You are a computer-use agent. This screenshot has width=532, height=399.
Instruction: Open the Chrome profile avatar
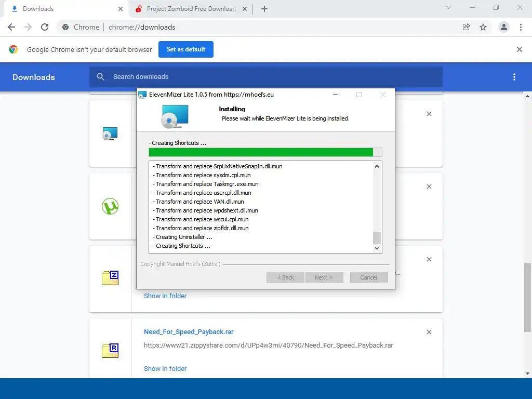click(504, 27)
